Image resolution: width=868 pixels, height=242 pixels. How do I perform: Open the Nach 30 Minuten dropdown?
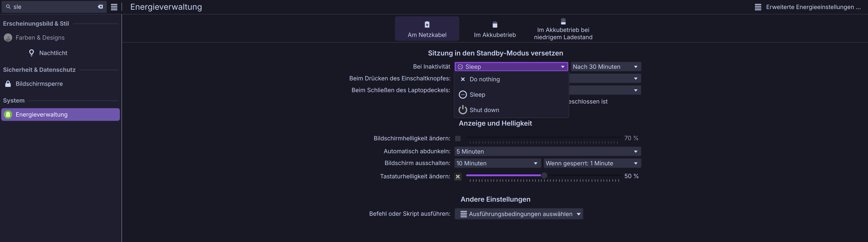click(x=606, y=67)
